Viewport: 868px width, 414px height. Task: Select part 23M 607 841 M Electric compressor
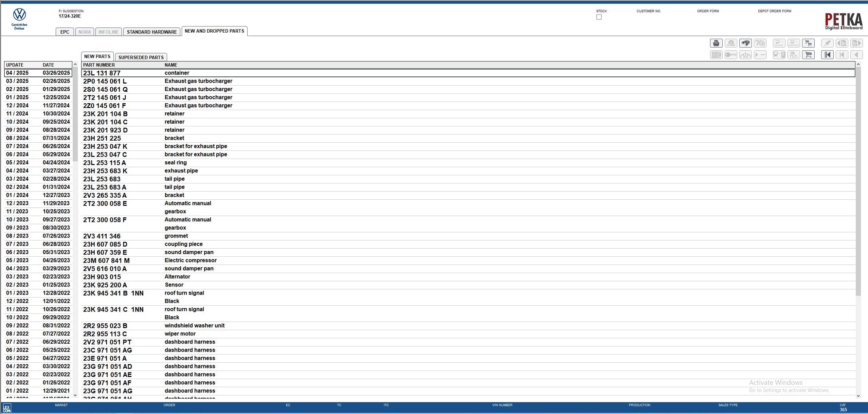click(x=190, y=260)
